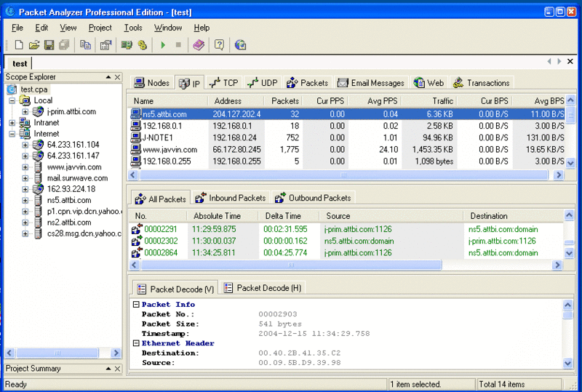Click the globe web toolbar icon

pos(240,45)
